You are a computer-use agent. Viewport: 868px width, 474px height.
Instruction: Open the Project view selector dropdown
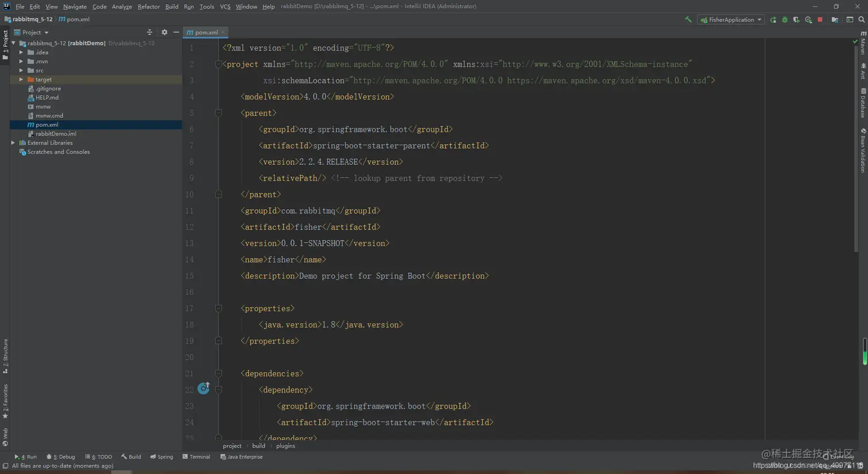pos(32,32)
